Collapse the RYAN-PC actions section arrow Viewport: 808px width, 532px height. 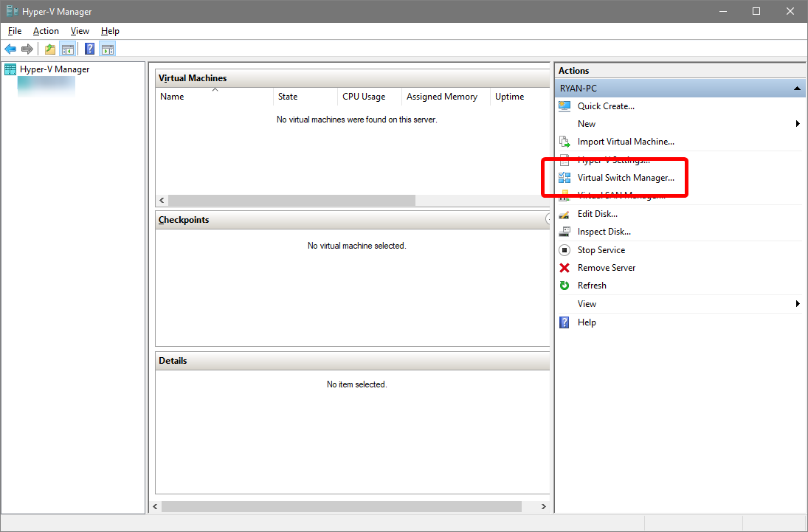click(797, 89)
